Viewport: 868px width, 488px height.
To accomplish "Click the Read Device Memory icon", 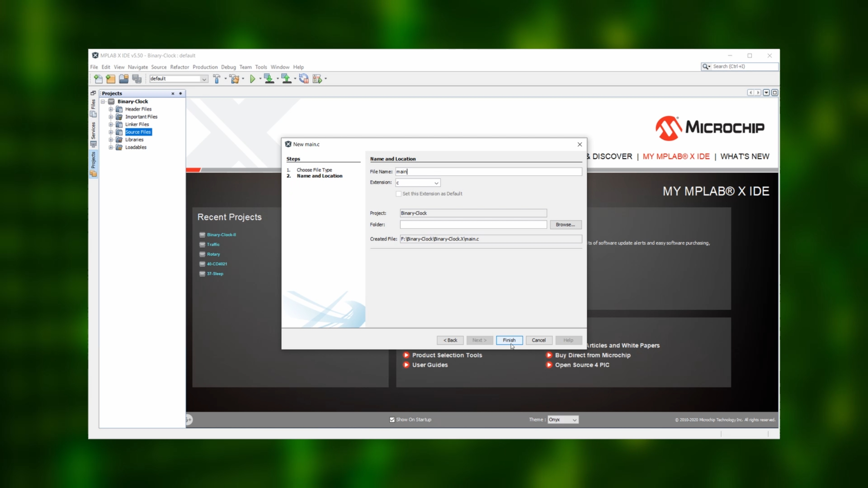I will click(x=287, y=79).
